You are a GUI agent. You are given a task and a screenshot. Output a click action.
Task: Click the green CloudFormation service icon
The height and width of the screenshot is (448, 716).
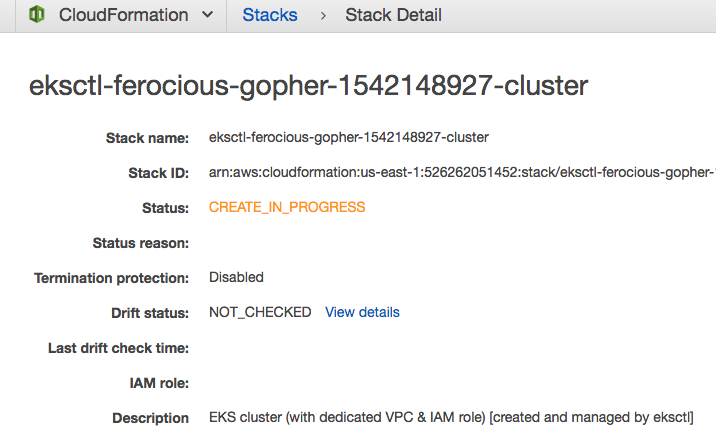pyautogui.click(x=37, y=14)
